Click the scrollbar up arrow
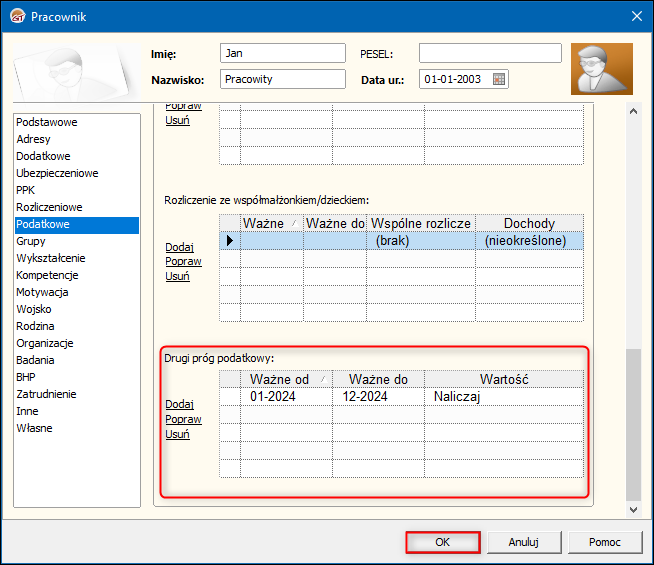Screen dimensions: 654x565 coord(633,111)
